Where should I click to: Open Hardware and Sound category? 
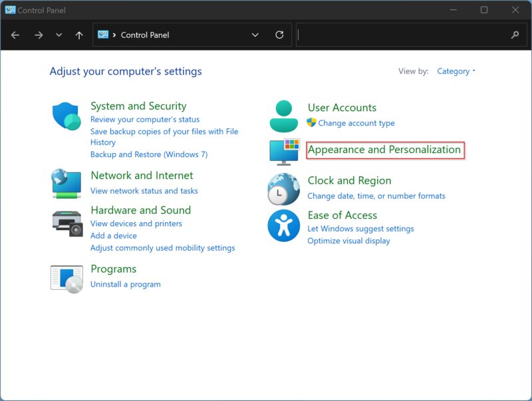coord(141,210)
